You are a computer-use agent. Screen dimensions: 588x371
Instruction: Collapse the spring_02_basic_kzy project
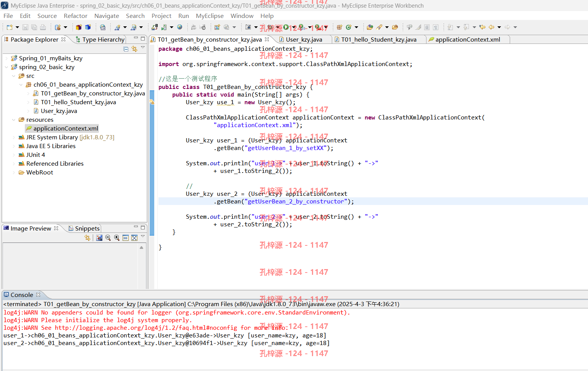click(x=6, y=67)
